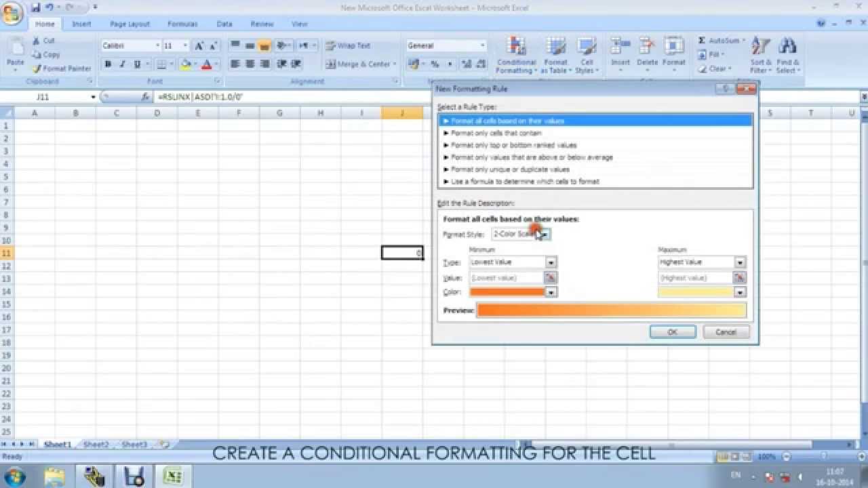868x488 pixels.
Task: Click the Top Align icon
Action: click(x=235, y=45)
